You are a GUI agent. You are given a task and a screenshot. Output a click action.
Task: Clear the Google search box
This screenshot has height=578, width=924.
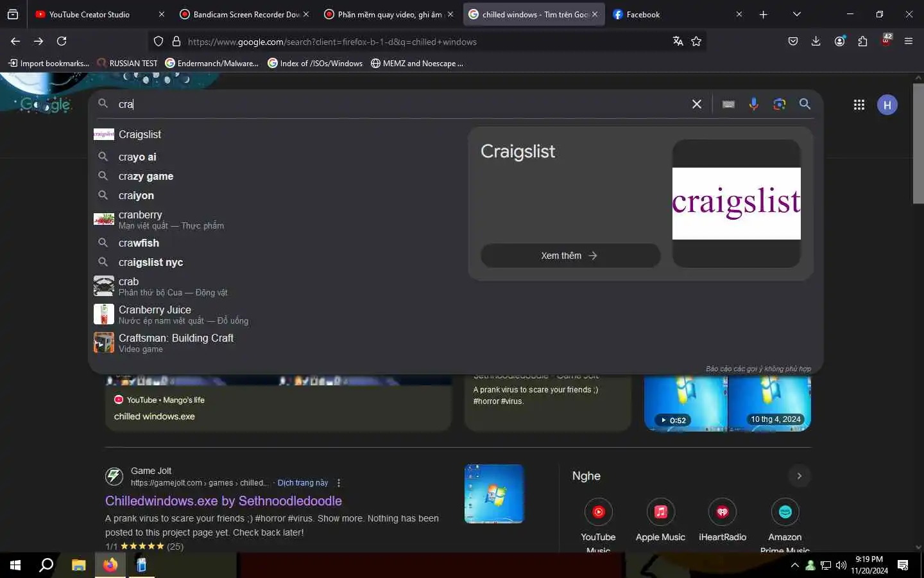coord(696,104)
